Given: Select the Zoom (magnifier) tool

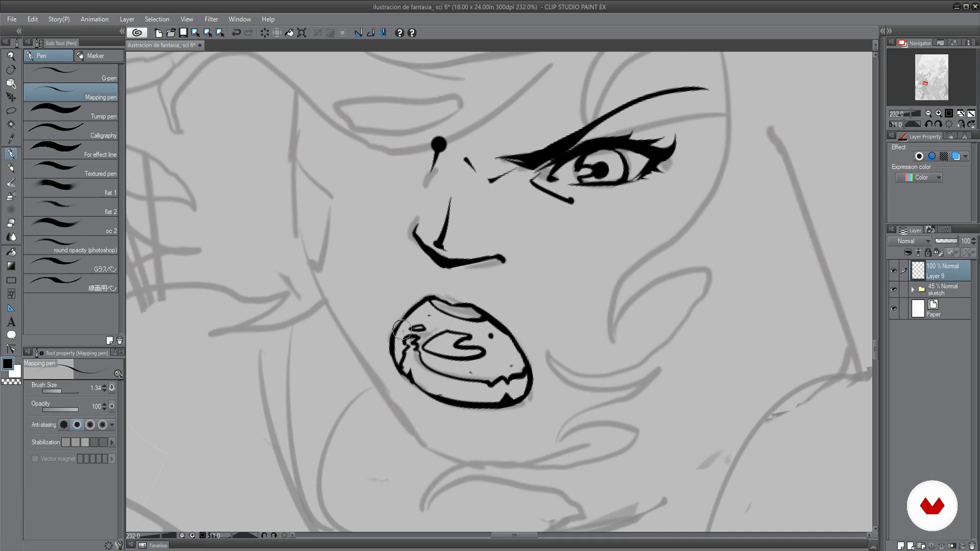Looking at the screenshot, I should [11, 56].
